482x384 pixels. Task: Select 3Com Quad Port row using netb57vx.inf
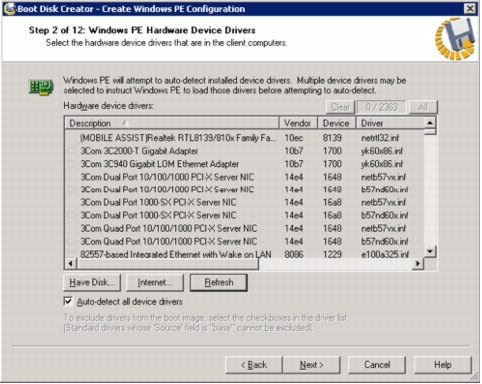(244, 229)
